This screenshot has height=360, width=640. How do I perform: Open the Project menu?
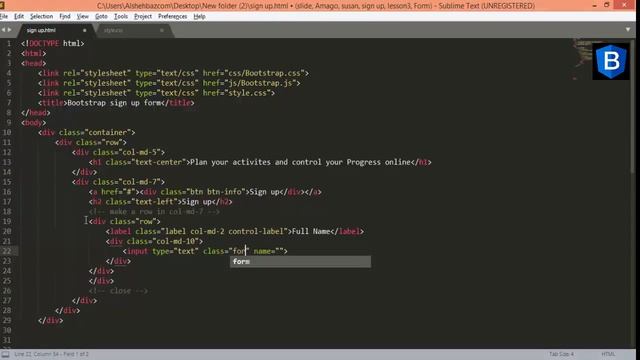coord(143,16)
